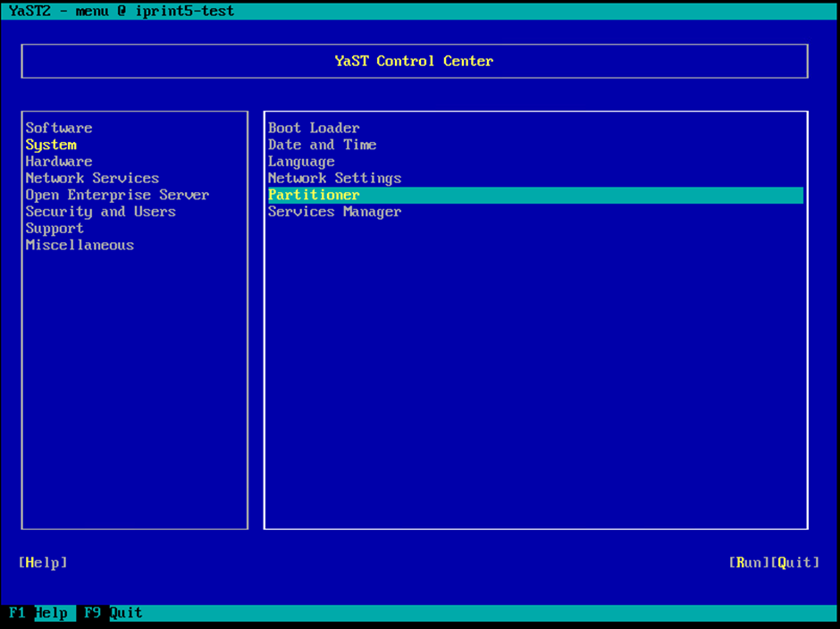
Task: Open the Network Settings module
Action: 334,178
